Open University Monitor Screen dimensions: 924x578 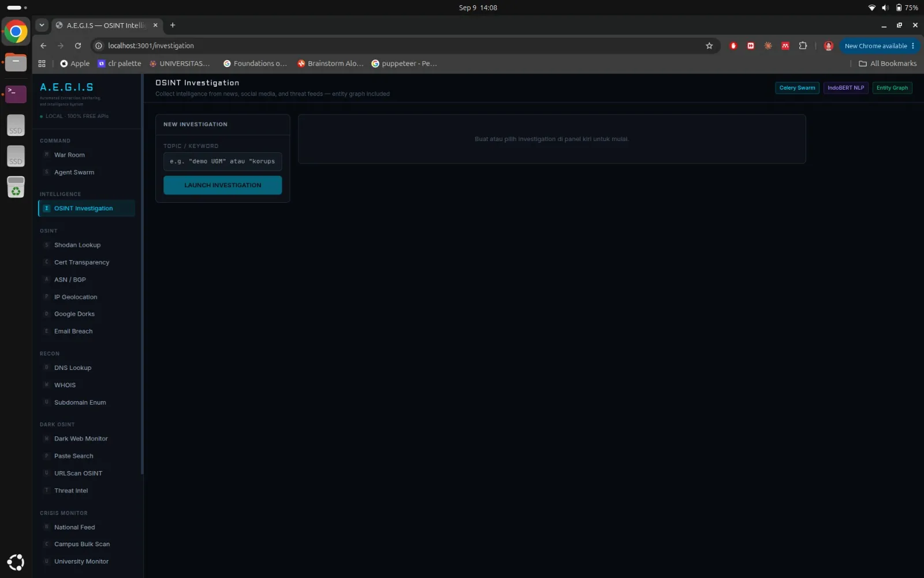point(86,562)
